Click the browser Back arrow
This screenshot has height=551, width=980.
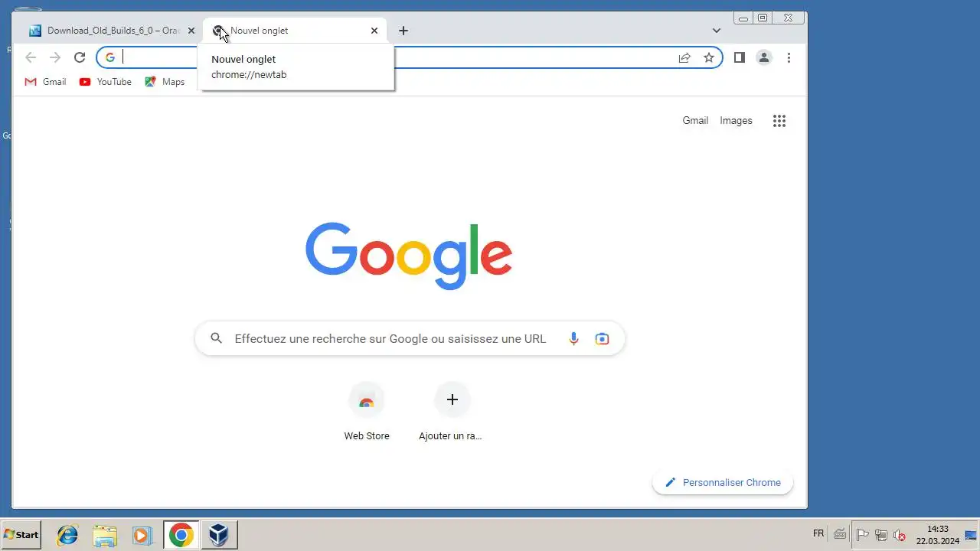pyautogui.click(x=31, y=57)
